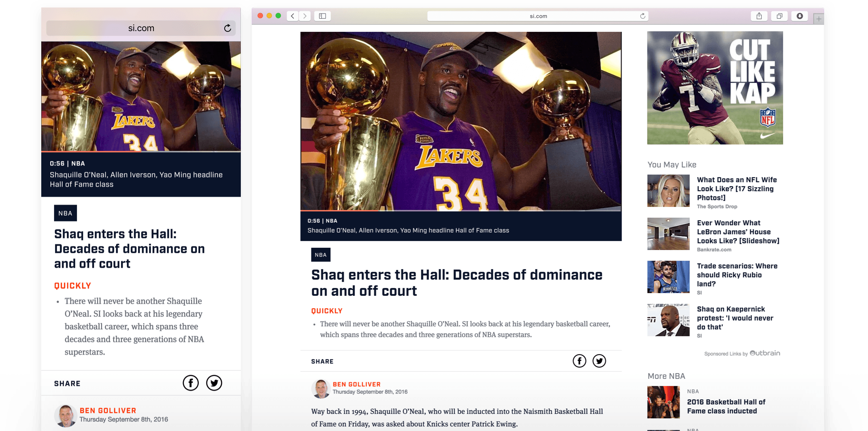Screen dimensions: 868x431
Task: Play the Shaq video in mobile view
Action: [141, 96]
